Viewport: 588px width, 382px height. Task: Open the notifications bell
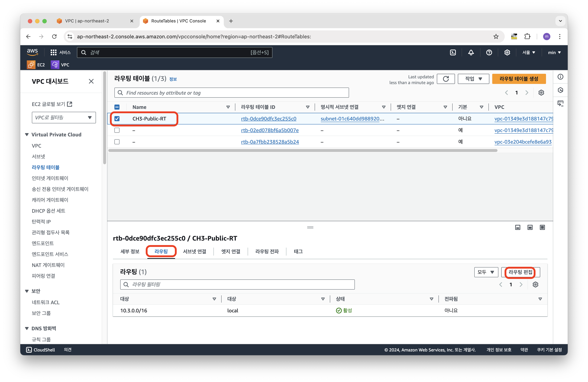(x=471, y=52)
